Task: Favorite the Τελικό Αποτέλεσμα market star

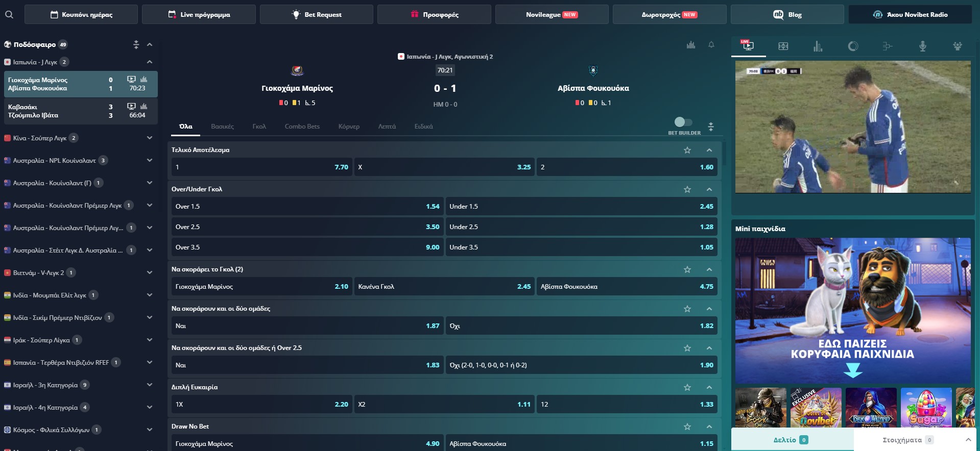Action: pyautogui.click(x=687, y=150)
